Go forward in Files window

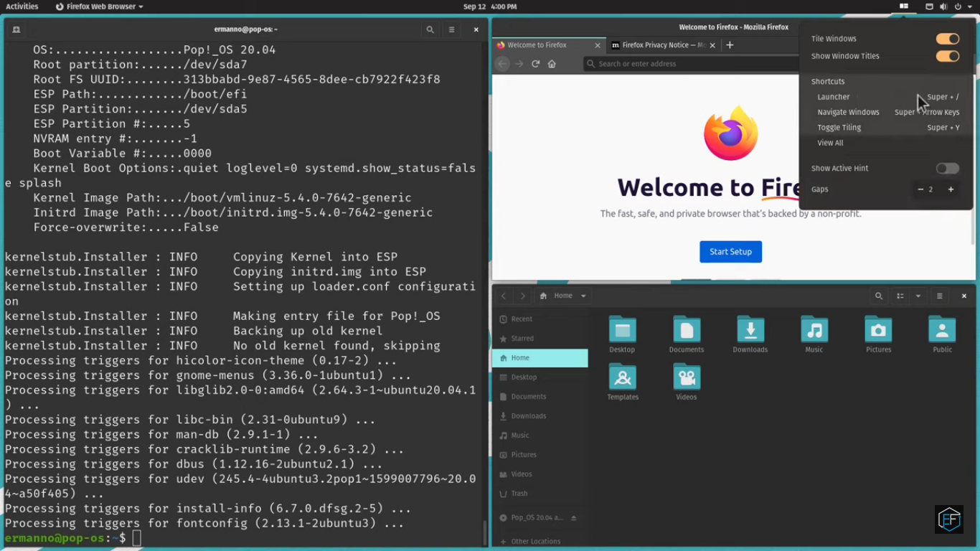click(522, 296)
